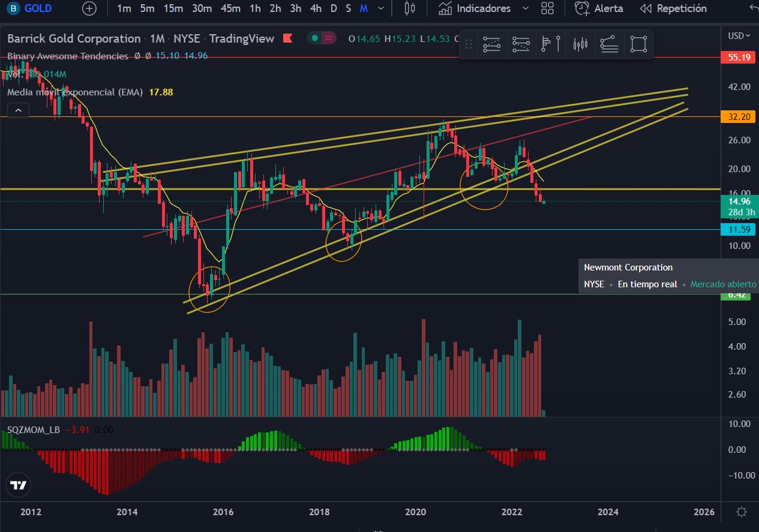
Task: Open the chart layout grid selector
Action: [547, 8]
